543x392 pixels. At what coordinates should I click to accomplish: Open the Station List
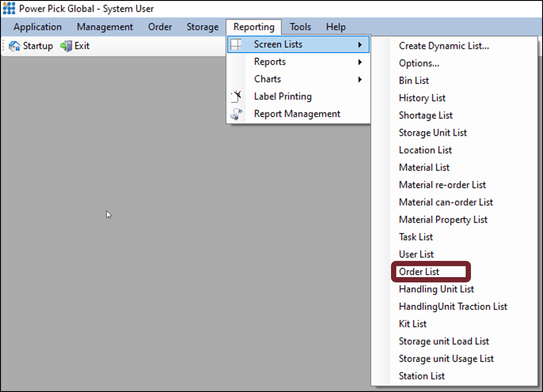(421, 376)
